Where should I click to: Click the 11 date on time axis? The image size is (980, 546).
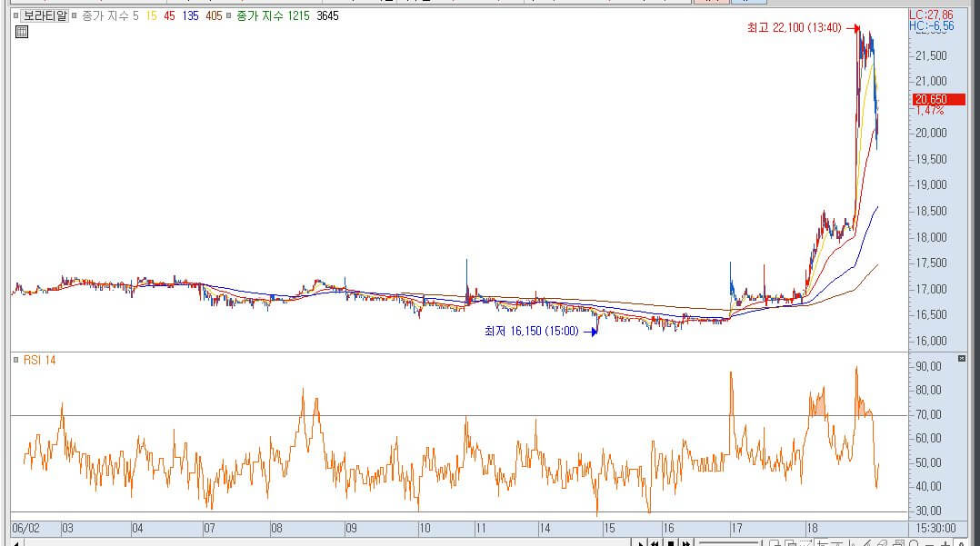coord(481,529)
